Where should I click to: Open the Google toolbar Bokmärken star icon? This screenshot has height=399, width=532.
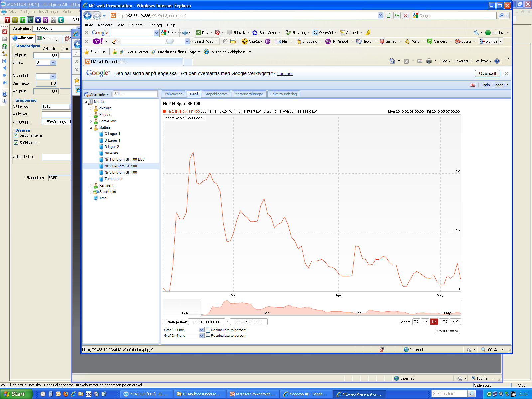(x=255, y=33)
